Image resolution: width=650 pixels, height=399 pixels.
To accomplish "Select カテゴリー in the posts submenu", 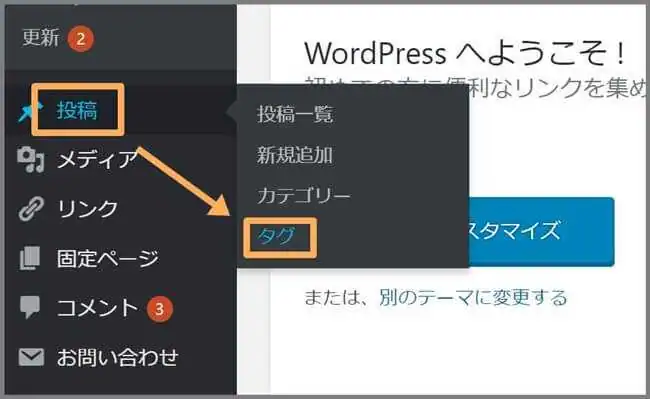I will click(303, 196).
